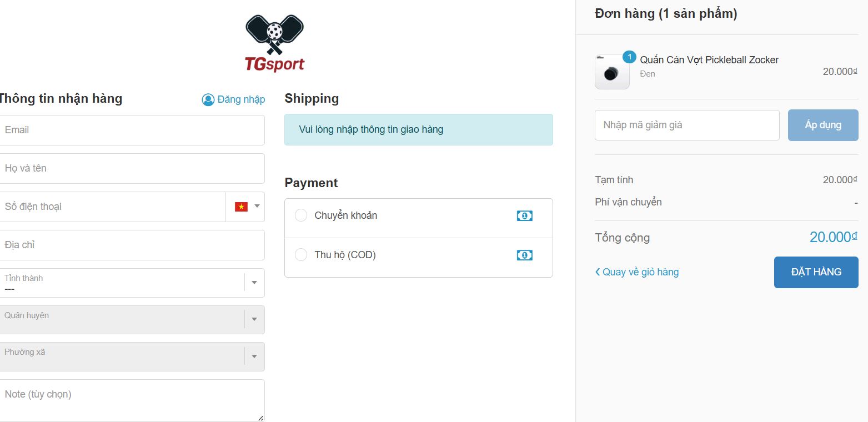This screenshot has height=422, width=868.
Task: Open the Phường xã ward dropdown
Action: pos(254,356)
